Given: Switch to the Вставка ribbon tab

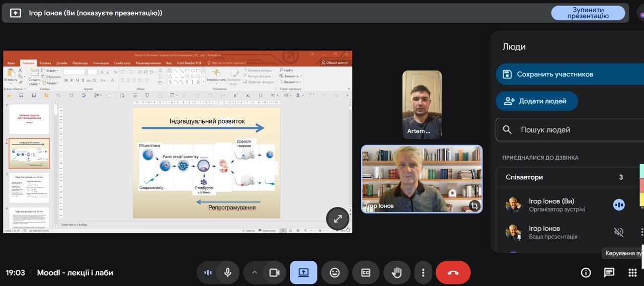Looking at the screenshot, I should 45,63.
